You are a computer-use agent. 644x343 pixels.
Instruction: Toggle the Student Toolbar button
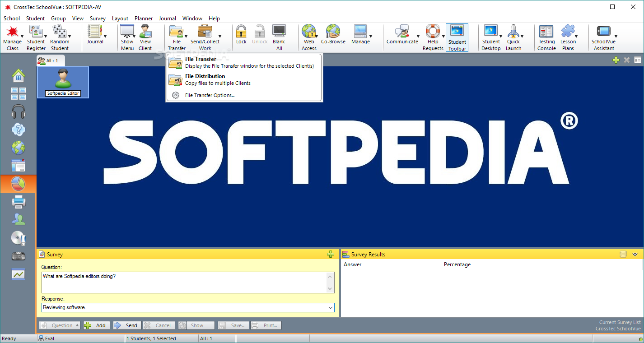[x=457, y=38]
